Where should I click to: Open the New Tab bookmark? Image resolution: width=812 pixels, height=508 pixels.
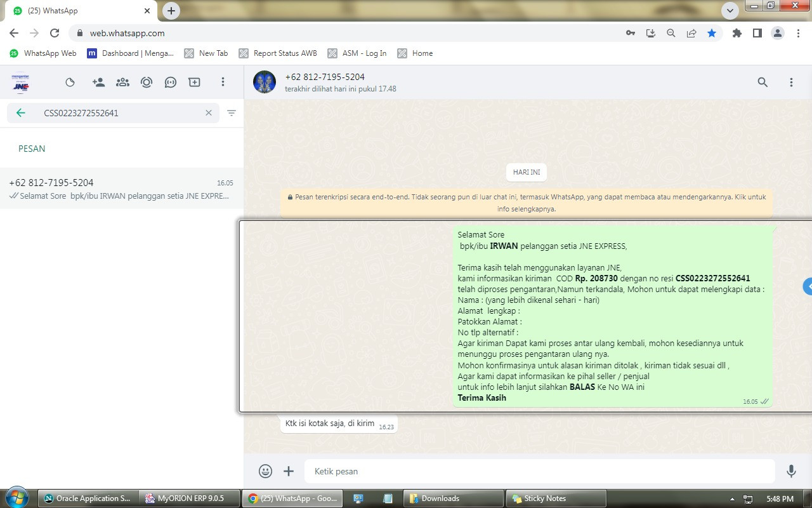206,53
